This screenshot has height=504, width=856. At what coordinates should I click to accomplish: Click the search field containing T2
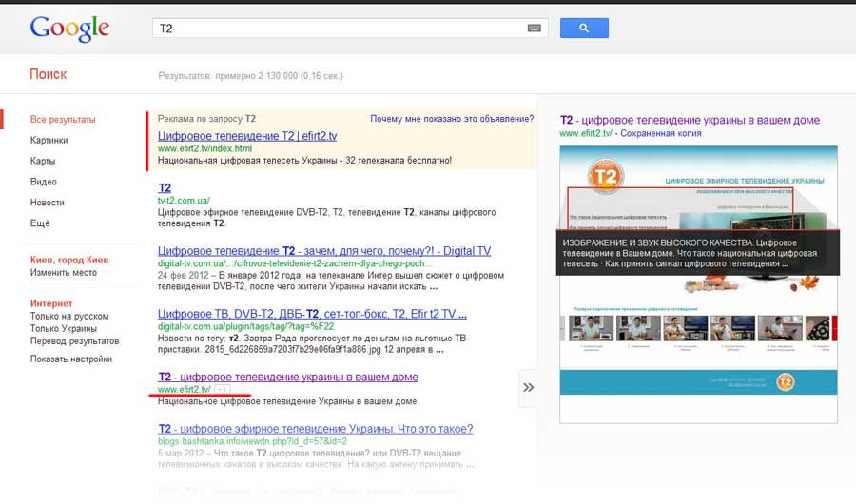350,29
